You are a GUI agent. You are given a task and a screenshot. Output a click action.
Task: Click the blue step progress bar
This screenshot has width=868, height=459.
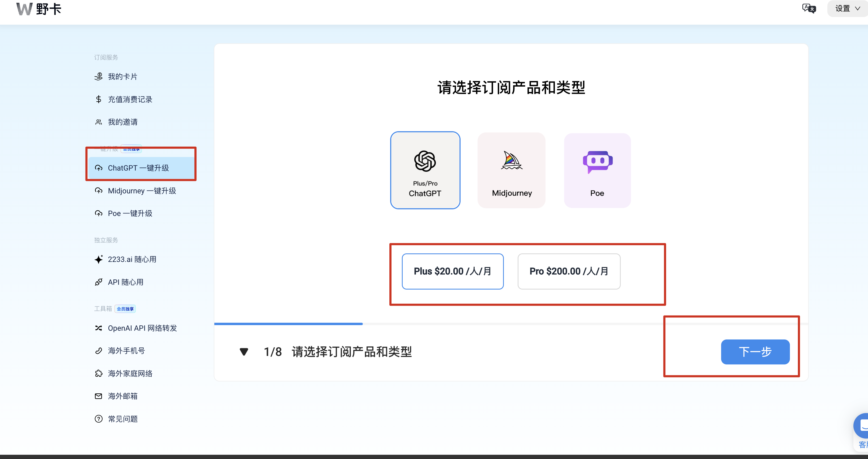click(288, 324)
